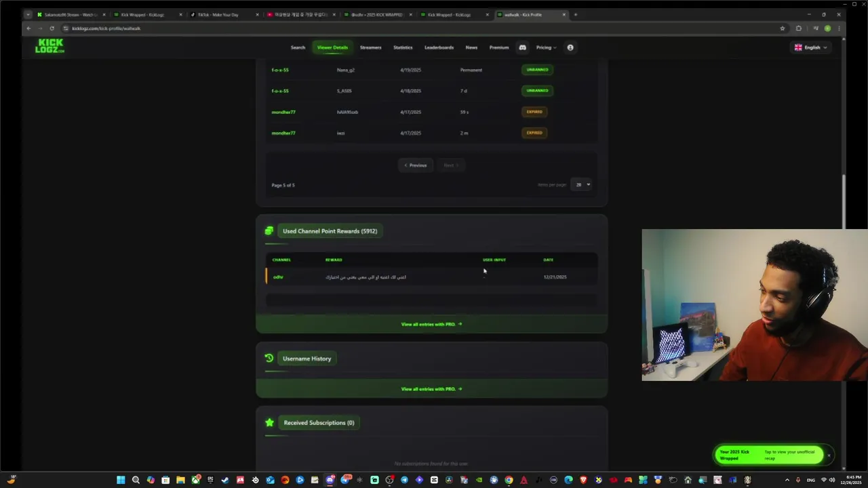Screen dimensions: 868x488
Task: Switch to the first Kick Wrapped - KickLogz tab
Action: [x=147, y=14]
